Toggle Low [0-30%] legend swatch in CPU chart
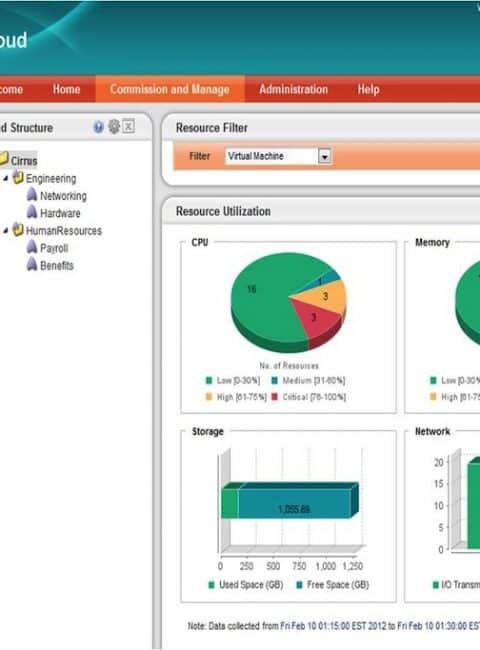Screen dimensions: 480x650 click(209, 380)
